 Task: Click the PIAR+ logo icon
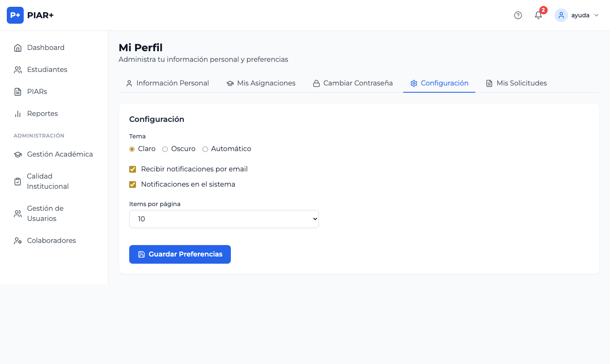[x=15, y=15]
